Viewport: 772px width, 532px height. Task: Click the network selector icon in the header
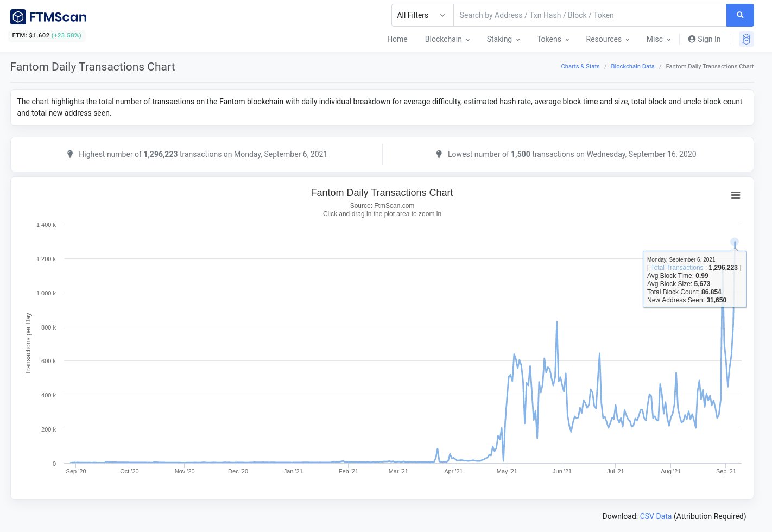pyautogui.click(x=746, y=39)
